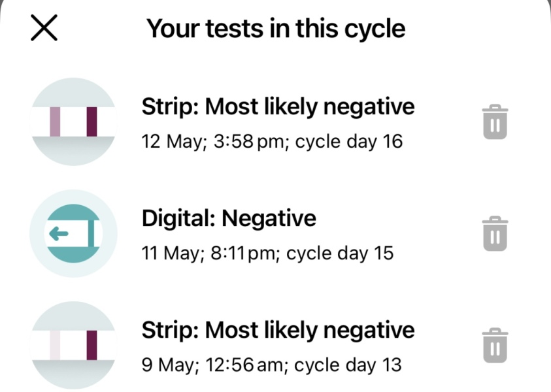Open the cycle day 16 strip result

tap(278, 106)
